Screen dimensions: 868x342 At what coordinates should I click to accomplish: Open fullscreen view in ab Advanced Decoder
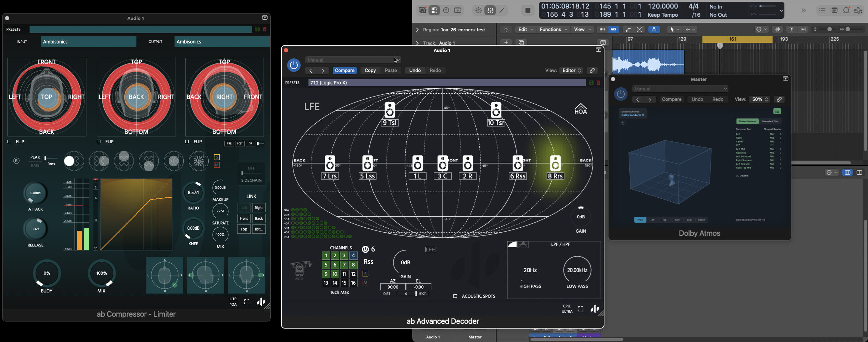coord(581,309)
